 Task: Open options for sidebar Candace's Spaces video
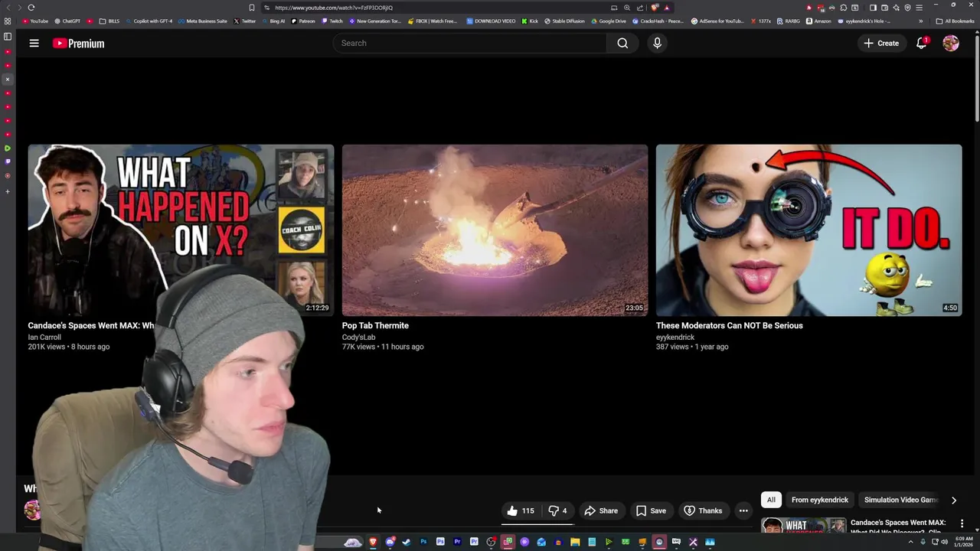(962, 523)
